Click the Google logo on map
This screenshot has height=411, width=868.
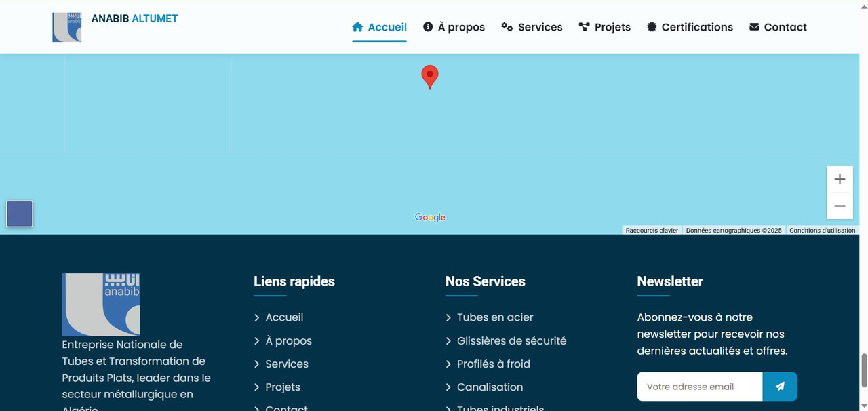tap(430, 218)
